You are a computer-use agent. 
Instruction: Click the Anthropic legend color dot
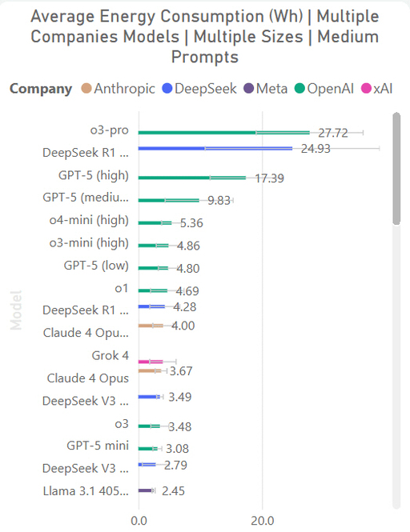[x=86, y=89]
